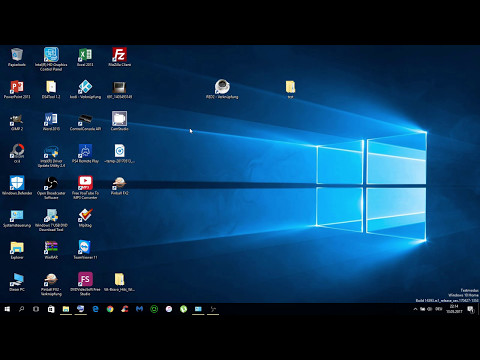
Task: Select the ~ramp temp file icon
Action: (119, 153)
